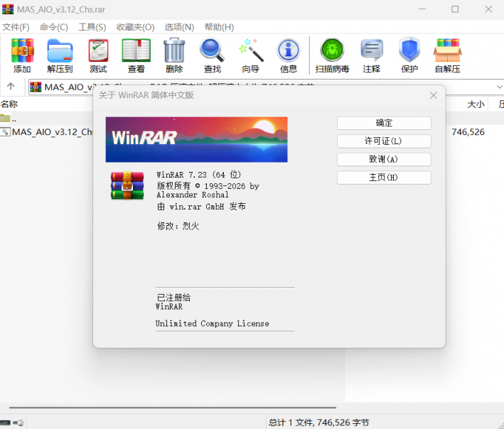Open the Info (信息) icon
This screenshot has width=504, height=429.
[289, 55]
